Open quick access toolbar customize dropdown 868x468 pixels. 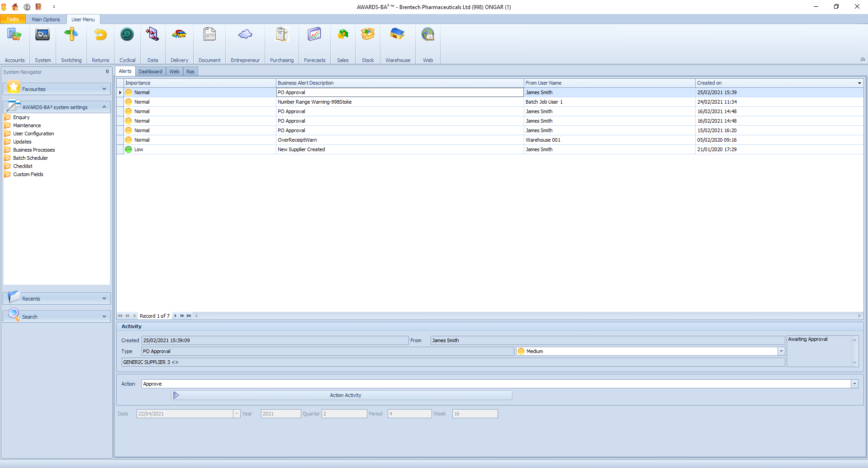pyautogui.click(x=54, y=7)
